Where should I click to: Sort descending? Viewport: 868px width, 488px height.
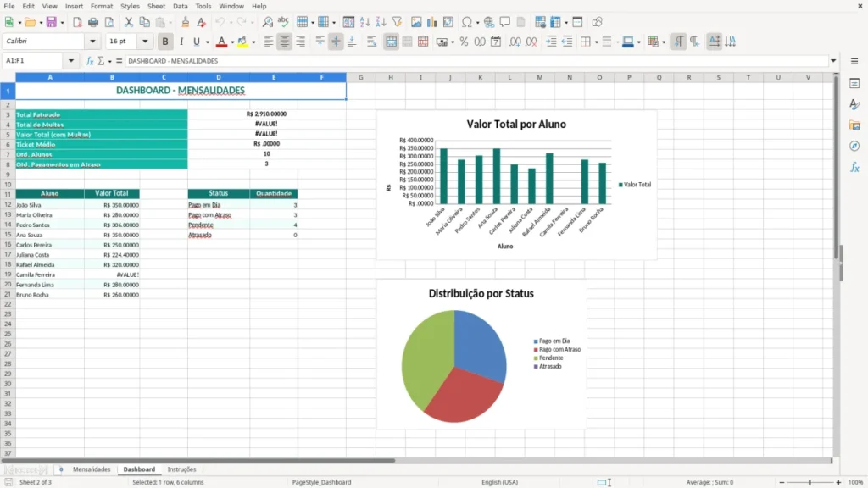pyautogui.click(x=381, y=22)
